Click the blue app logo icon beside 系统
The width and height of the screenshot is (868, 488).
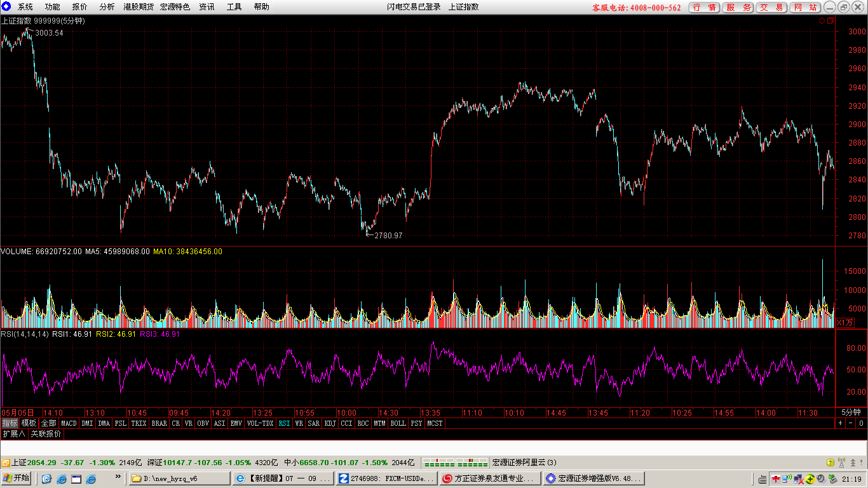coord(6,7)
